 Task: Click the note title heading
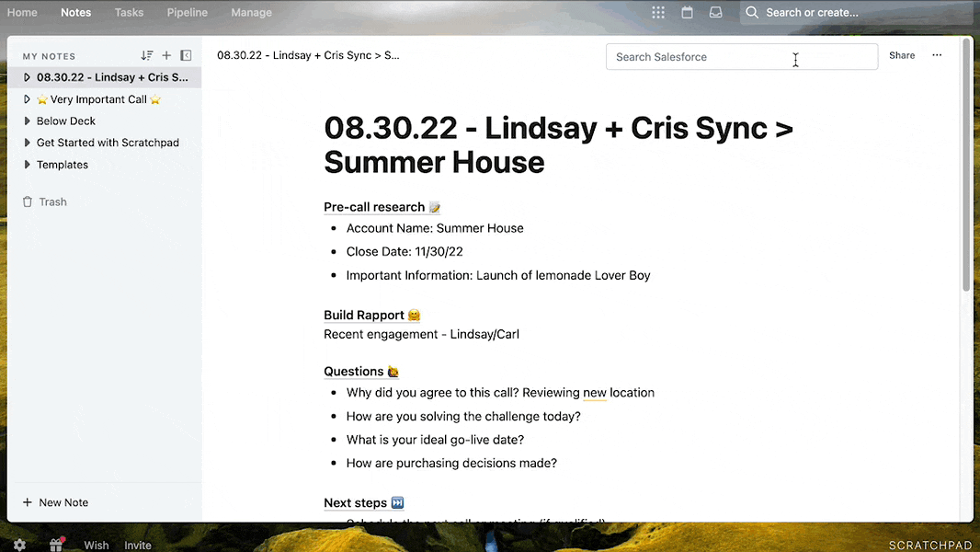(558, 145)
